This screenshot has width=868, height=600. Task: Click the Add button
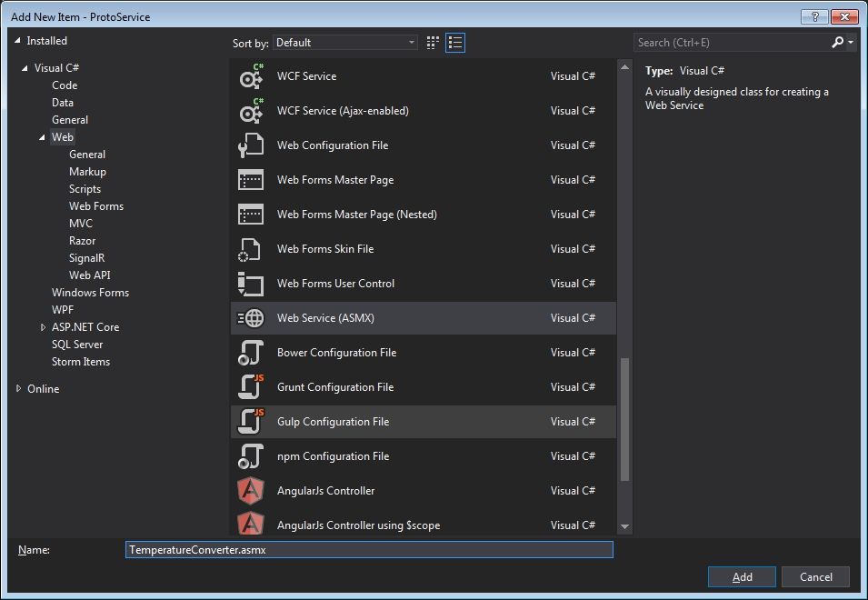[x=742, y=576]
